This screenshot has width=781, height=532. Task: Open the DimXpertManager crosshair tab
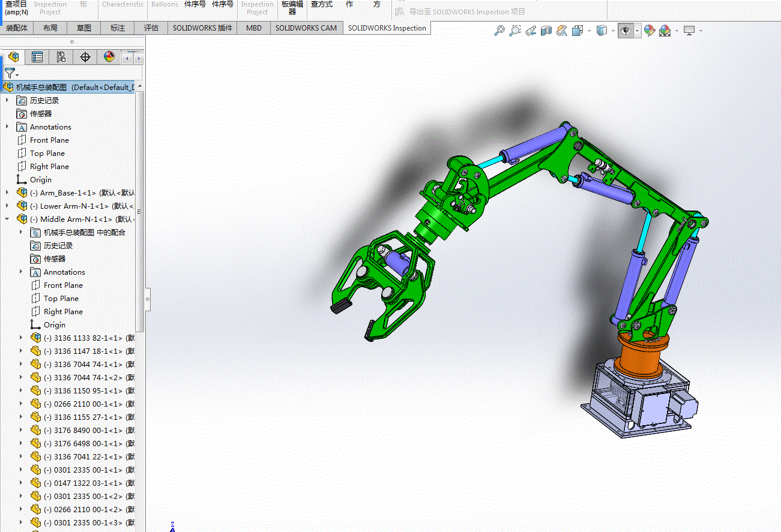point(85,57)
